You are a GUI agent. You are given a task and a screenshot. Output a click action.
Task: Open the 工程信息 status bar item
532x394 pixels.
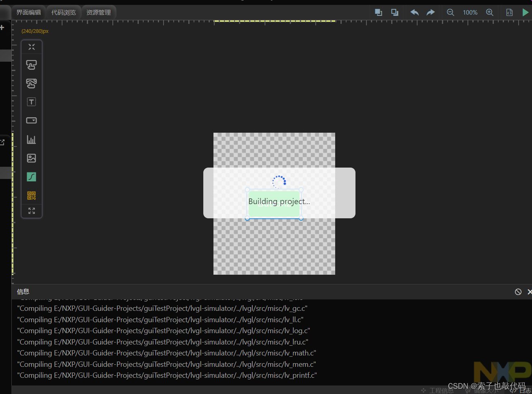tap(437, 390)
